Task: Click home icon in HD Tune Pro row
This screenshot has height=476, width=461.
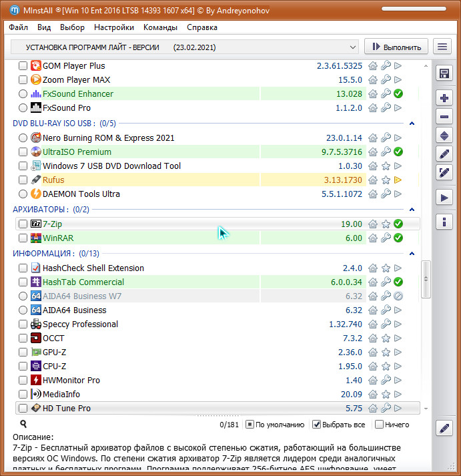Action: (373, 409)
